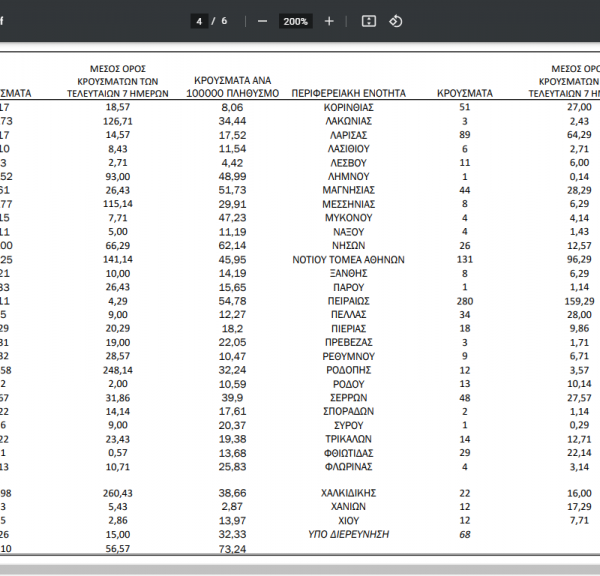The height and width of the screenshot is (576, 600).
Task: Click the ΠΕΡΙΦΕΡΕΙΑΚΗ ΕΝΟΤΗΤΑ column header
Action: click(x=349, y=93)
